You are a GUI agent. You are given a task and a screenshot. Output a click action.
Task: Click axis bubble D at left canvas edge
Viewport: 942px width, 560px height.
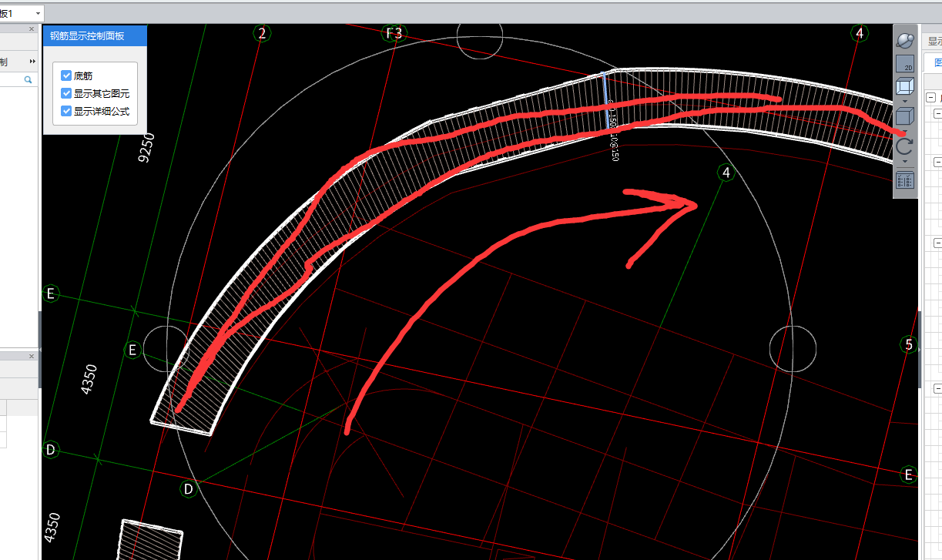click(51, 450)
